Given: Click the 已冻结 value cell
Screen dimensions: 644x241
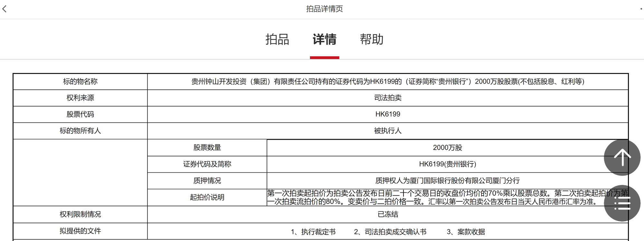Looking at the screenshot, I should click(388, 214).
